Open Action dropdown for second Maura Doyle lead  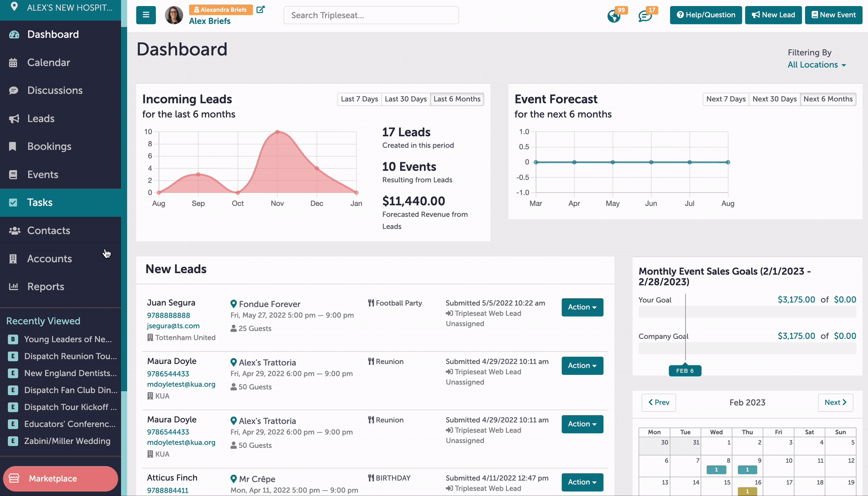click(x=582, y=424)
